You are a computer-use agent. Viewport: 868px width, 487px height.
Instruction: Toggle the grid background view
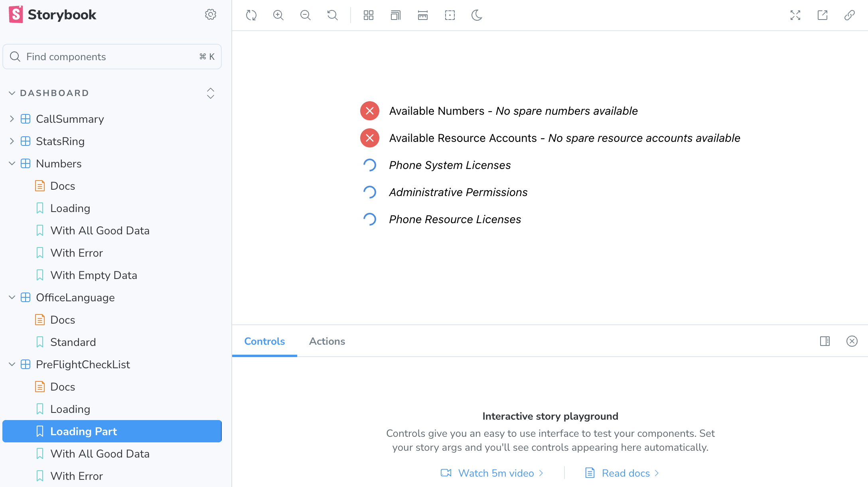368,15
